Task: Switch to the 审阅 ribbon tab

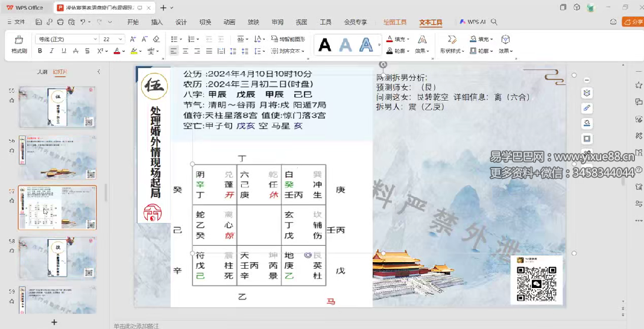Action: tap(277, 22)
